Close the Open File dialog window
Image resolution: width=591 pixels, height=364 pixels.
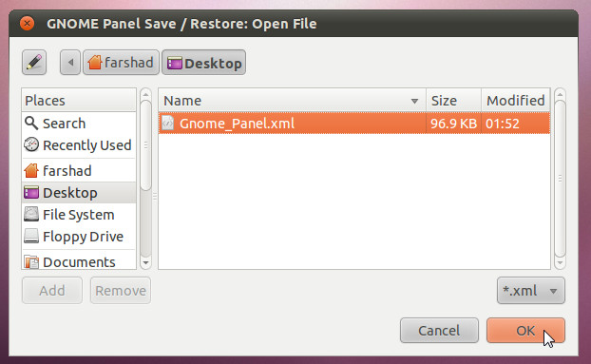27,24
